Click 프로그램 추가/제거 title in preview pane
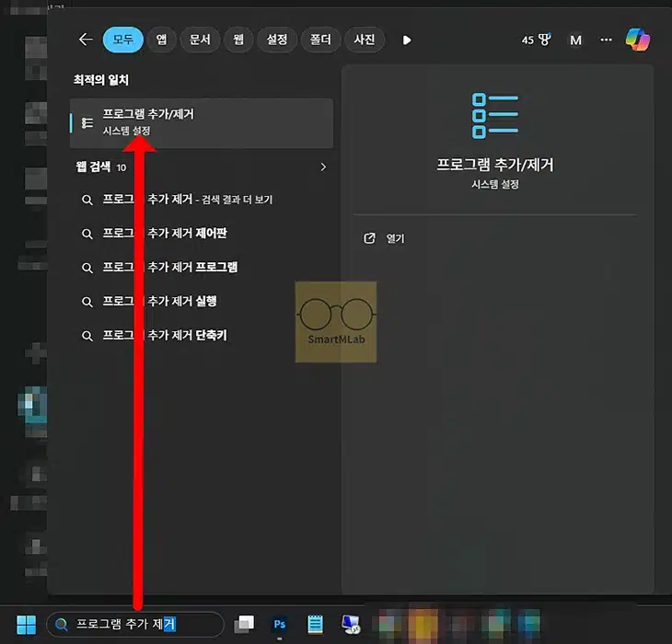 click(x=495, y=165)
